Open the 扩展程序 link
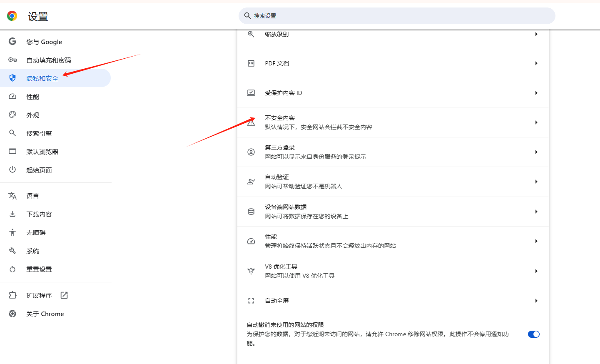This screenshot has width=600, height=364. tap(55, 295)
